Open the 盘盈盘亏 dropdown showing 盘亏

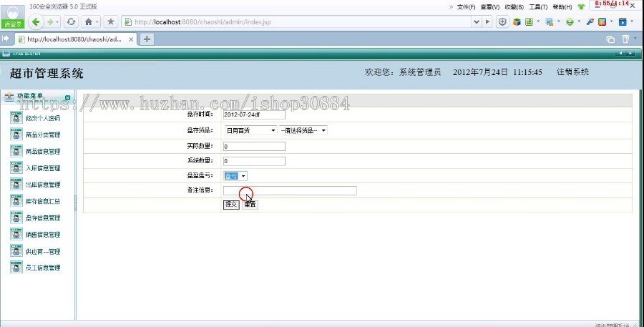click(235, 176)
